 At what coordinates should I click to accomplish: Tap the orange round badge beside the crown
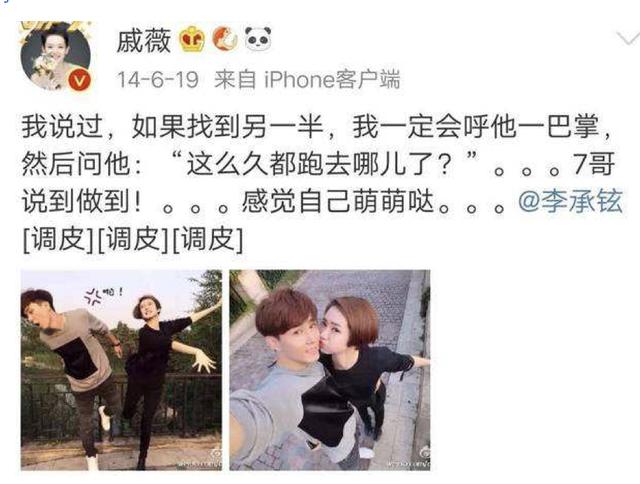click(225, 39)
